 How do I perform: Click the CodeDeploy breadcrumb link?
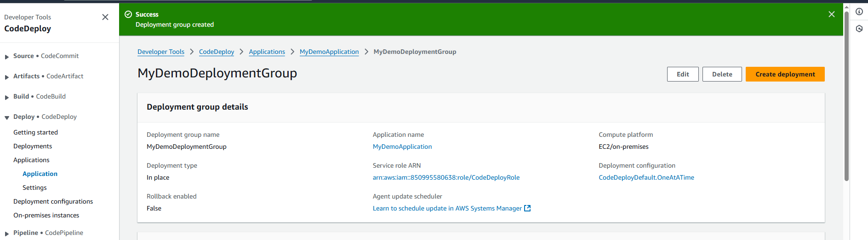click(x=217, y=52)
